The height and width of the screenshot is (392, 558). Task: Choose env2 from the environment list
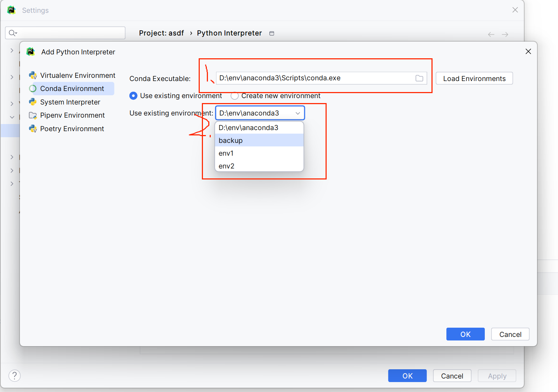[x=259, y=166]
